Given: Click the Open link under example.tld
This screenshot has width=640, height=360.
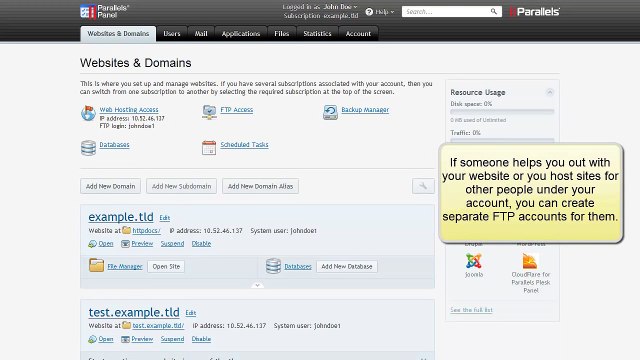Looking at the screenshot, I should [106, 244].
